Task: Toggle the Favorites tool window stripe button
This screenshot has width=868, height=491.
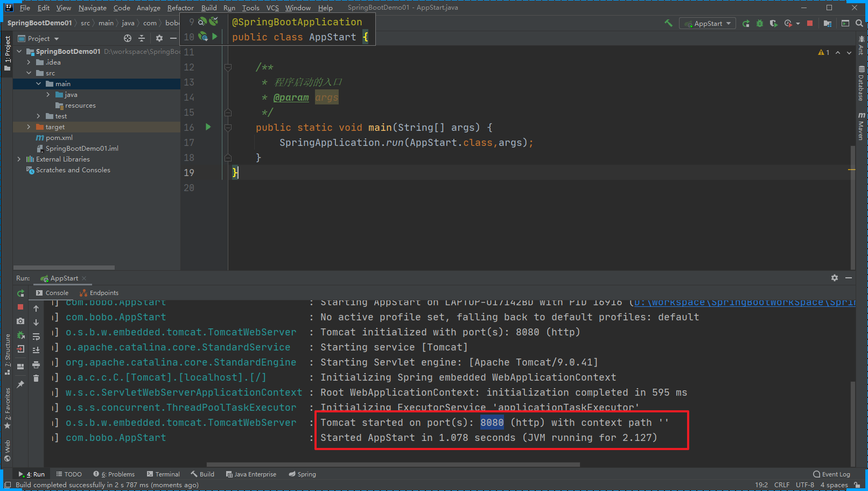Action: (x=8, y=408)
